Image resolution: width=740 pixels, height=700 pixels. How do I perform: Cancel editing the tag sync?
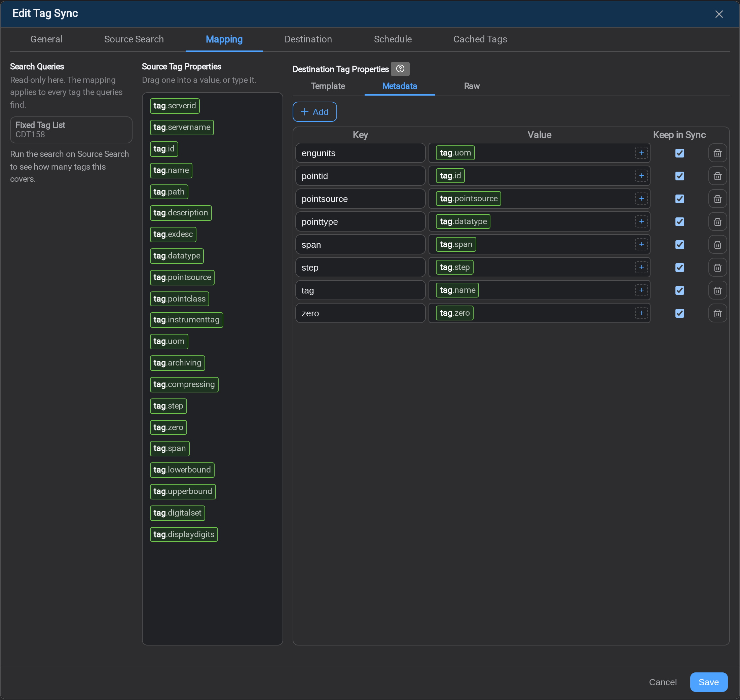tap(662, 682)
